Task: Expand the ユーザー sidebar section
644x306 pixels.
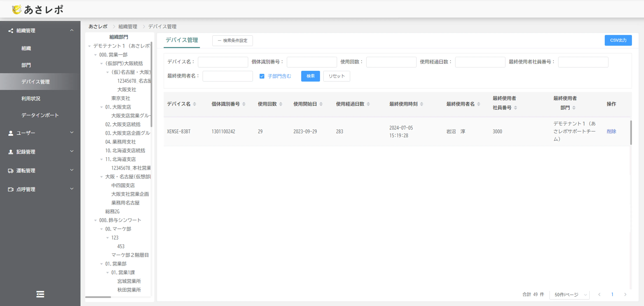Action: [x=72, y=133]
